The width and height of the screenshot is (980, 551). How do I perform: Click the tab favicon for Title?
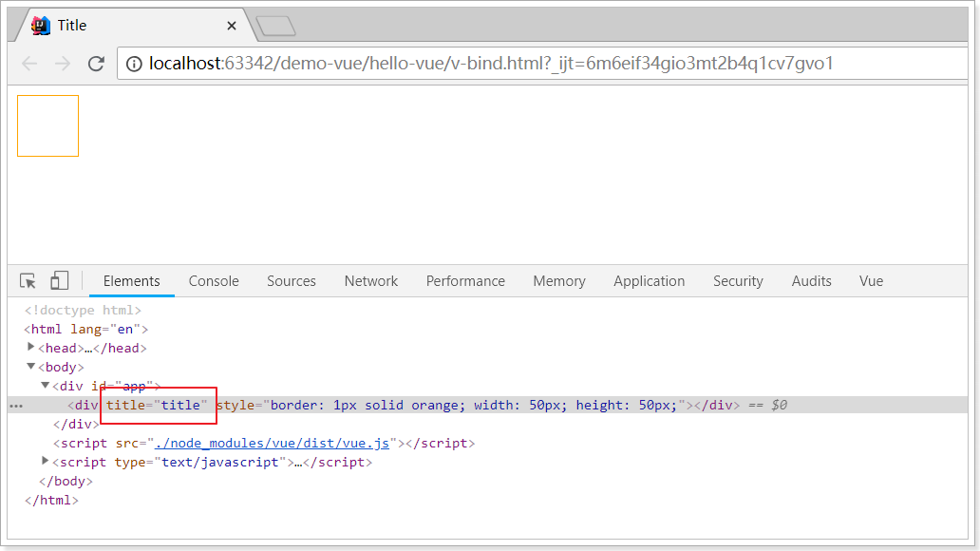coord(41,25)
